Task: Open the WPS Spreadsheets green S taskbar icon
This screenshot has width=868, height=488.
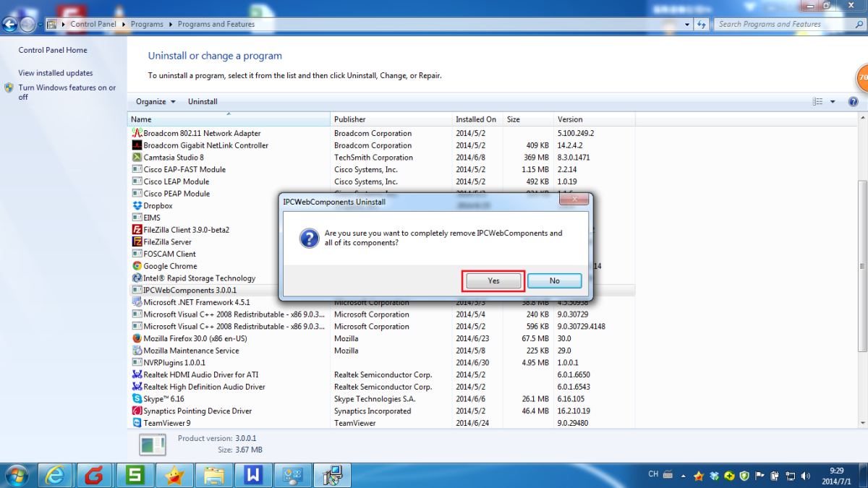Action: [x=135, y=475]
